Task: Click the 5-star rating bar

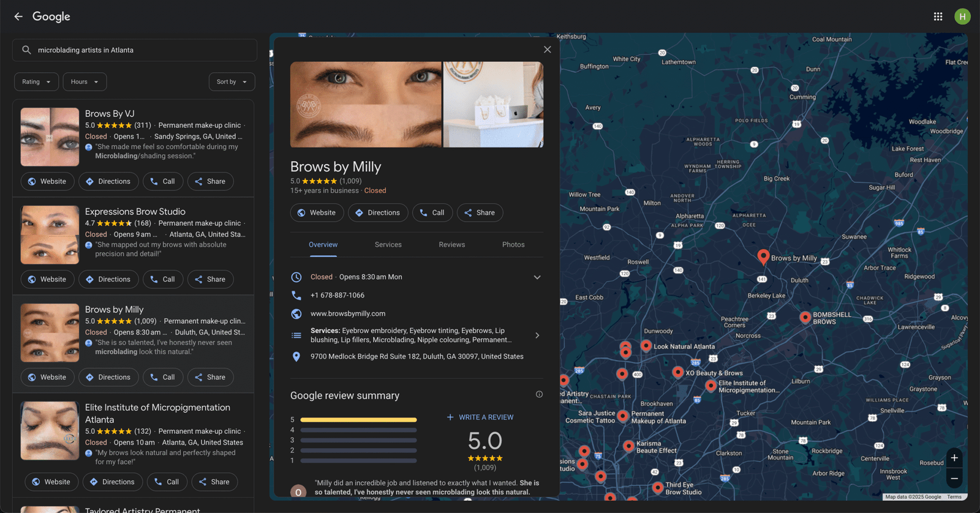Action: [x=358, y=420]
